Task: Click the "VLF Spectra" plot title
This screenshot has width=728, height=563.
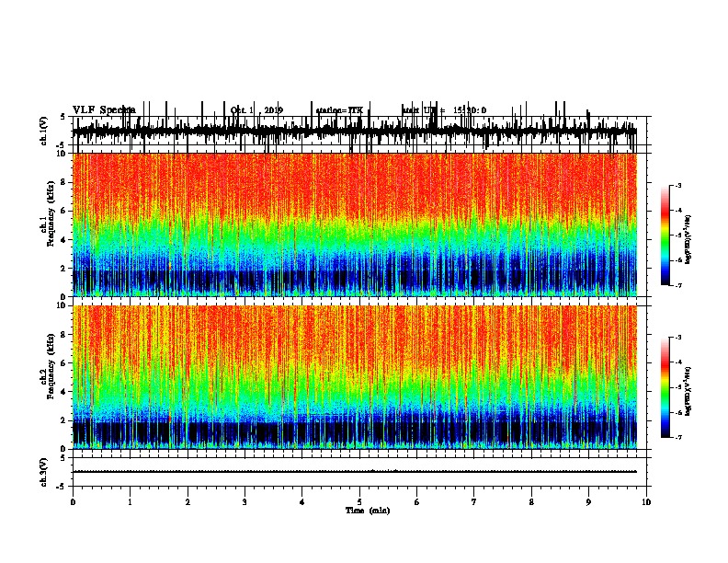Action: 104,109
